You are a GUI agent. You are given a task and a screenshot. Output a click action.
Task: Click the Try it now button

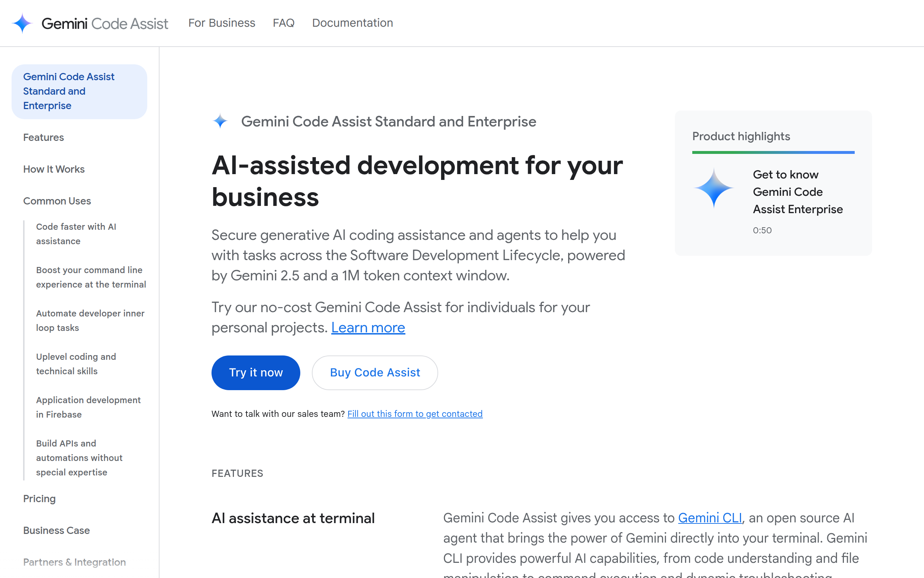pos(256,372)
